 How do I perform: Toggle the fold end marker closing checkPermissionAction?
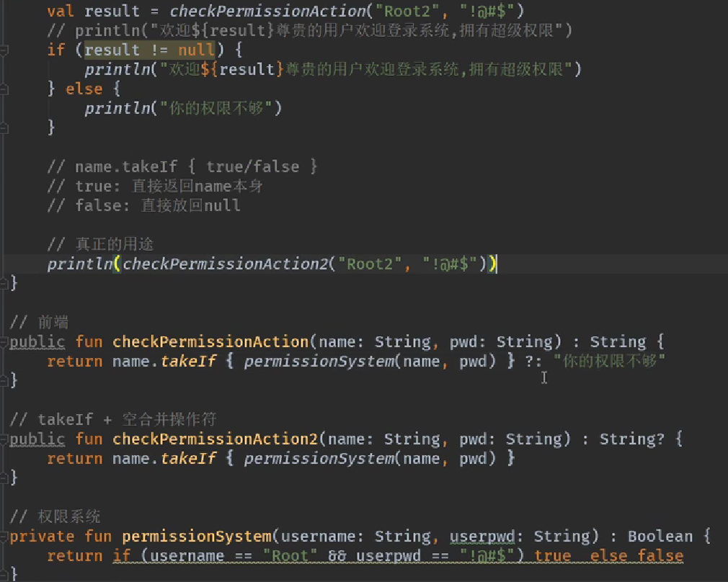point(4,380)
